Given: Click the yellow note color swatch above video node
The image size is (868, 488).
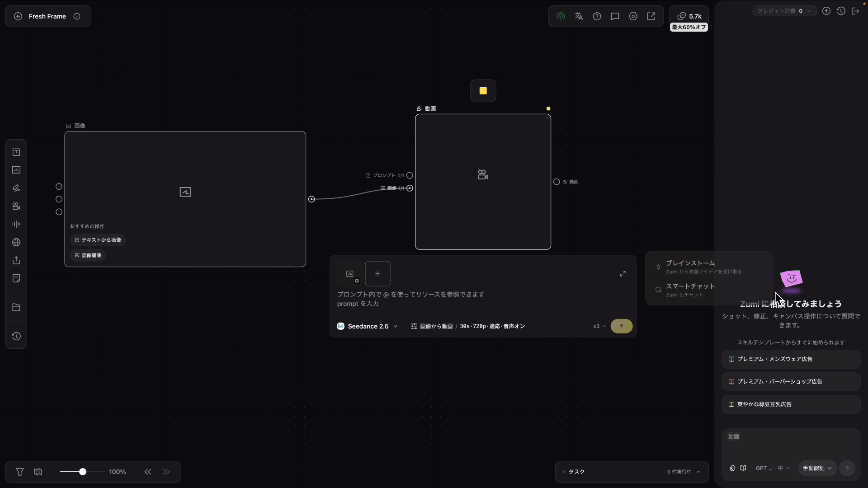Looking at the screenshot, I should [483, 91].
